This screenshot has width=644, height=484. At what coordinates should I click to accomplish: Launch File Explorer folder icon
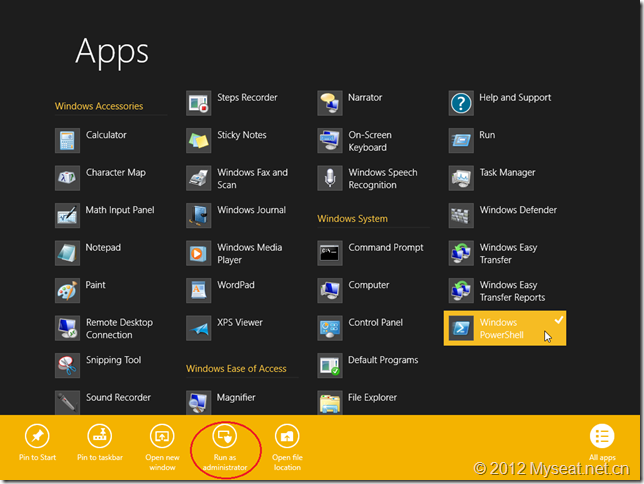(x=330, y=402)
